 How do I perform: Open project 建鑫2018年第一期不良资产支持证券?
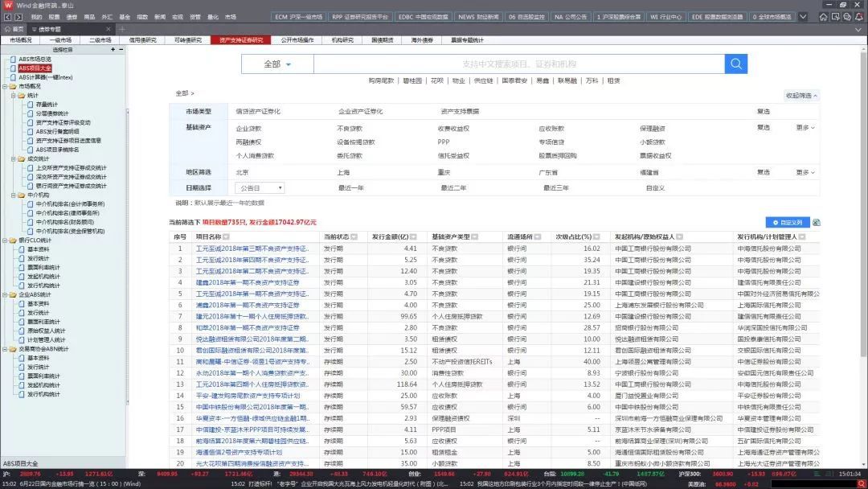coord(248,282)
